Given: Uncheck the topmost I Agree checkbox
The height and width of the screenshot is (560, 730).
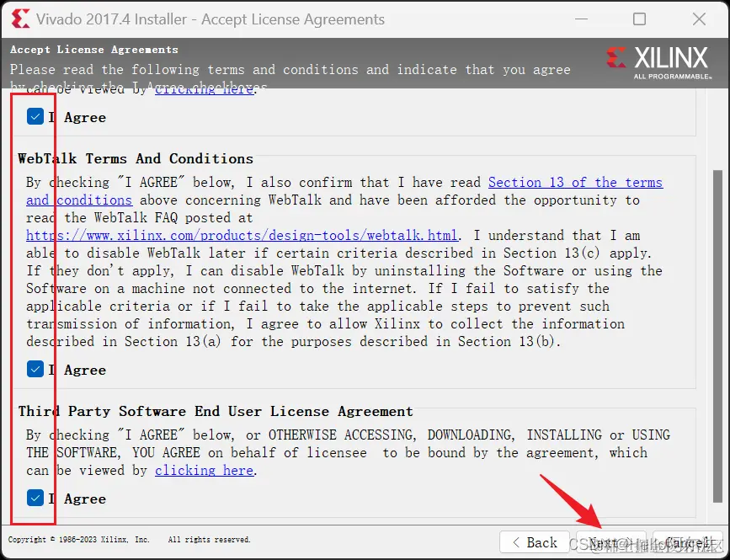Looking at the screenshot, I should 35,117.
